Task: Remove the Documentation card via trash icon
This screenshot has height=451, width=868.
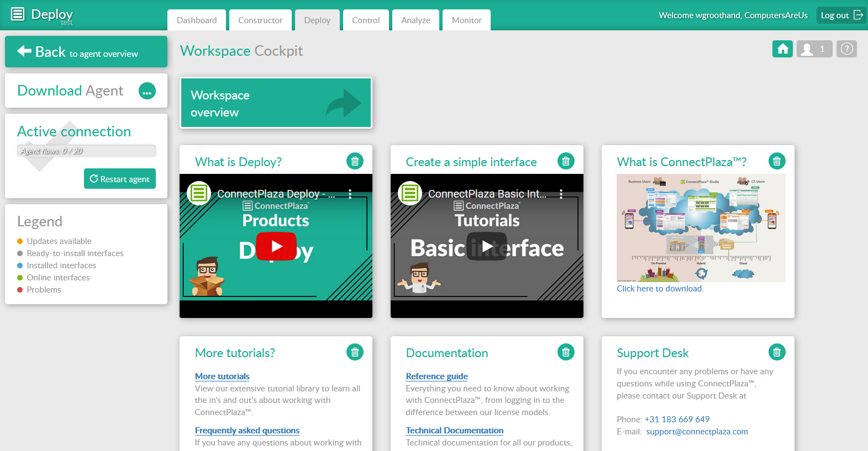Action: pyautogui.click(x=566, y=352)
